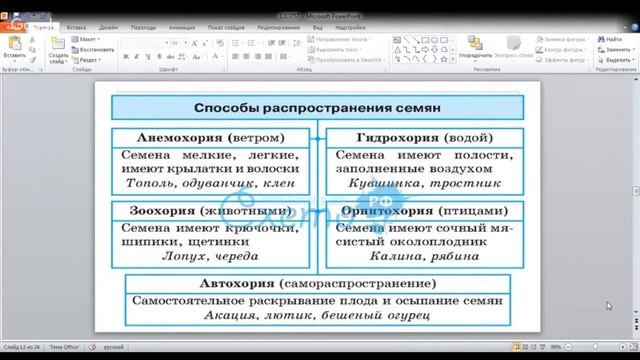Image resolution: width=640 pixels, height=360 pixels.
Task: Select the Right Arrow shape
Action: tap(425, 49)
